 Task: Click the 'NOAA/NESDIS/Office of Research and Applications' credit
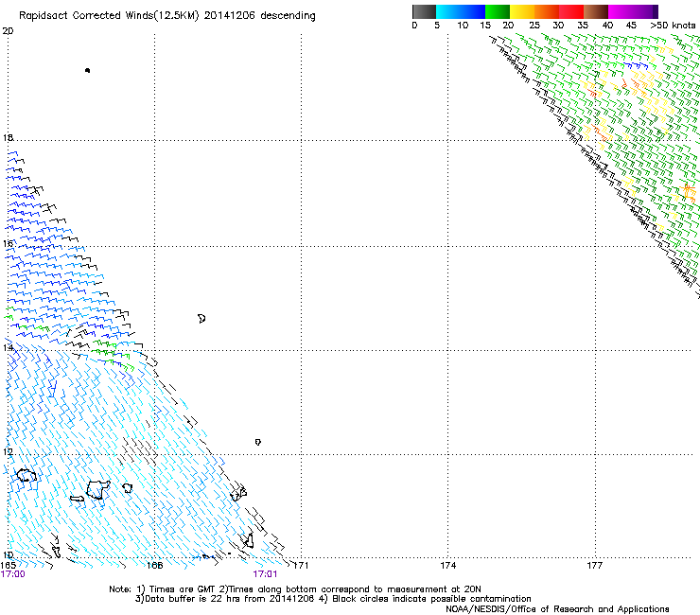pos(557,609)
